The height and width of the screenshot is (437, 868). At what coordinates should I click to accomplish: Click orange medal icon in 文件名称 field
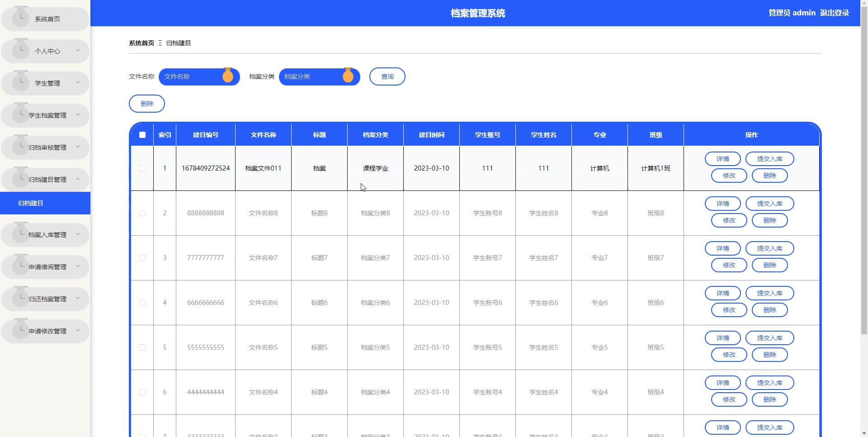(x=228, y=76)
